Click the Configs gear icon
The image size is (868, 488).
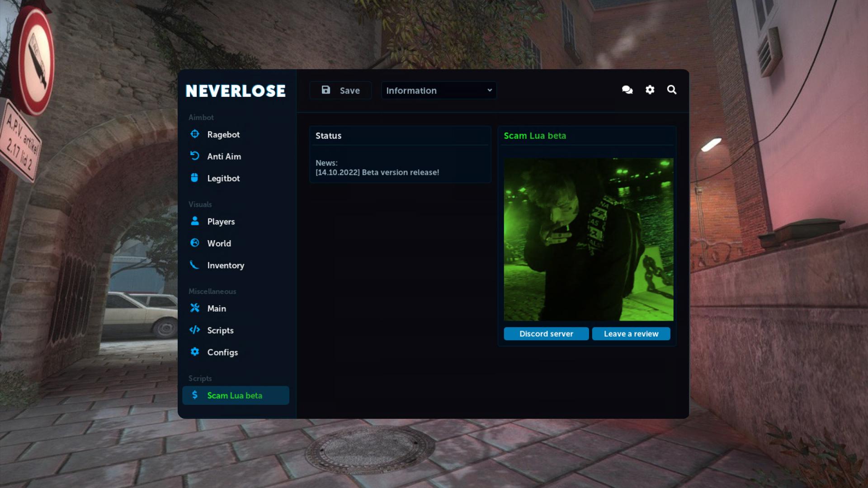(x=194, y=352)
